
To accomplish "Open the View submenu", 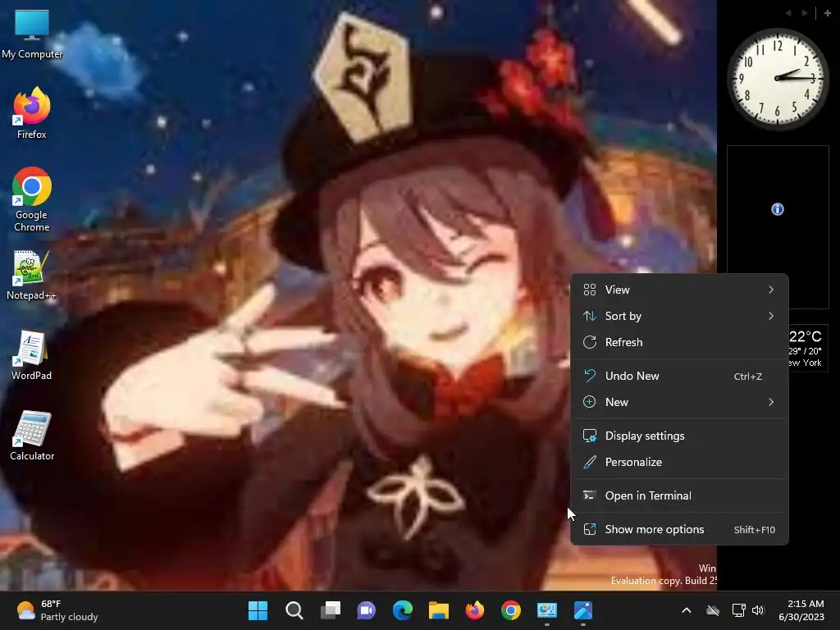I will [679, 290].
